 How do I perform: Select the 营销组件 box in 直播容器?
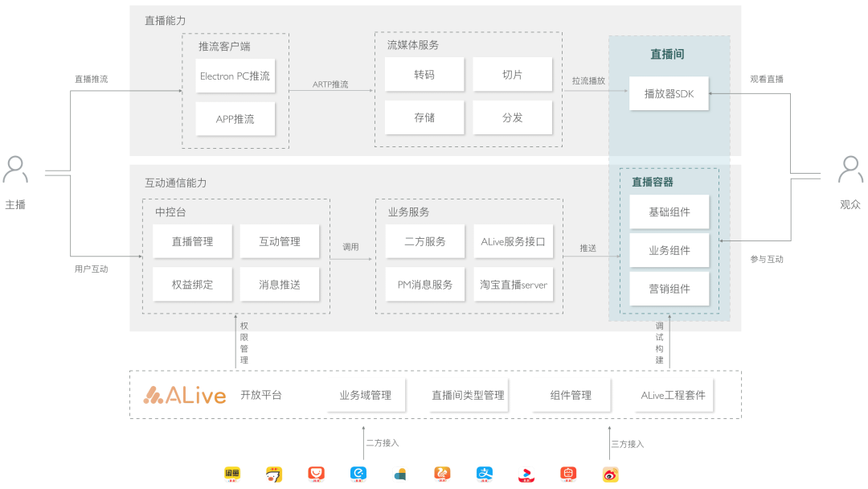669,288
